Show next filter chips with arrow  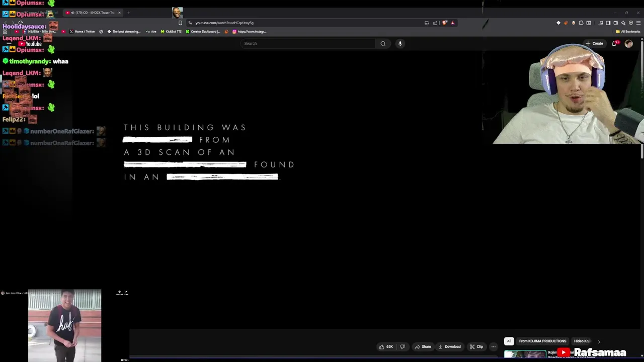(599, 341)
